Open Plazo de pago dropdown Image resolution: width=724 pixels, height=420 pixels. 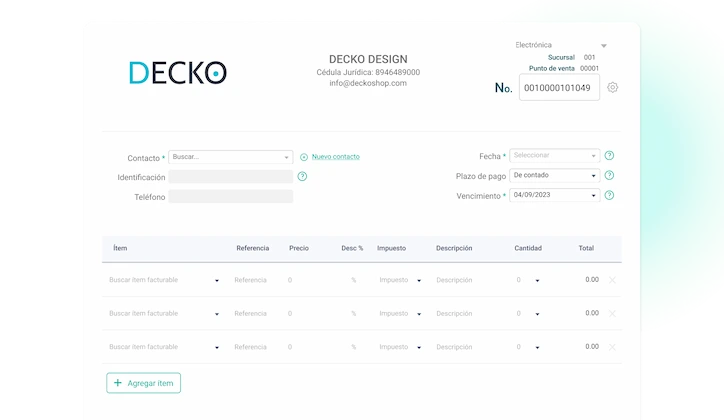pos(555,175)
